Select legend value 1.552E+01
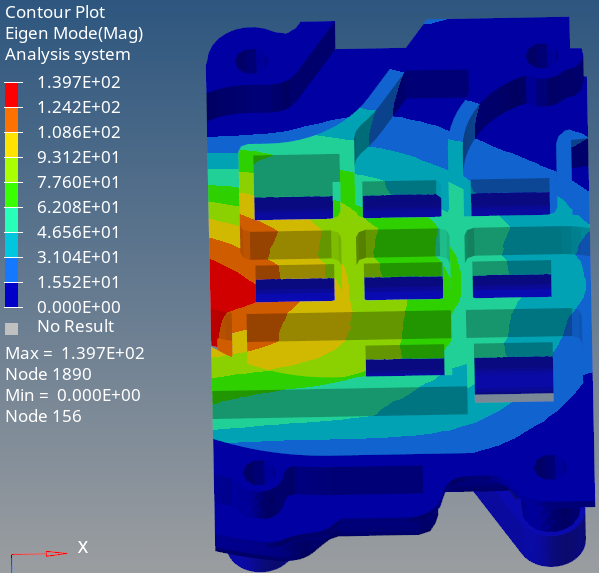This screenshot has width=599, height=573. tap(78, 282)
